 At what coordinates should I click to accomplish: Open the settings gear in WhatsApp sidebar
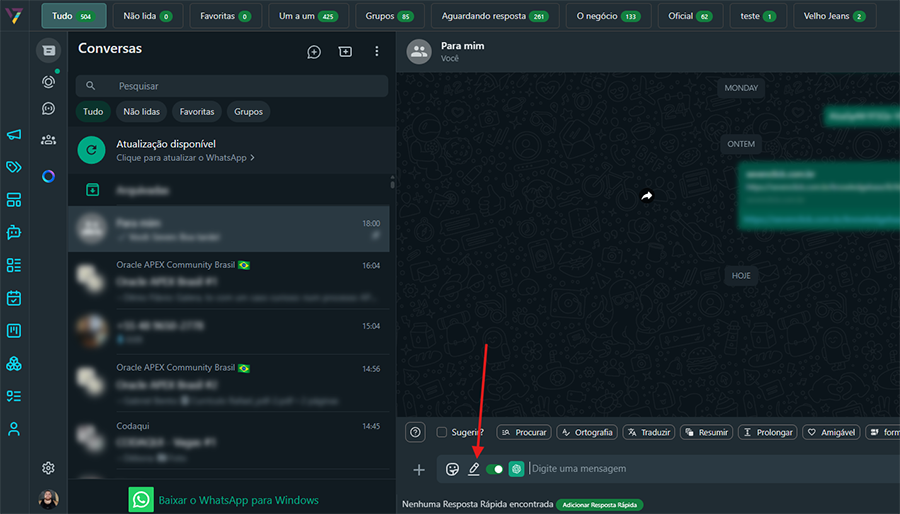coord(48,468)
